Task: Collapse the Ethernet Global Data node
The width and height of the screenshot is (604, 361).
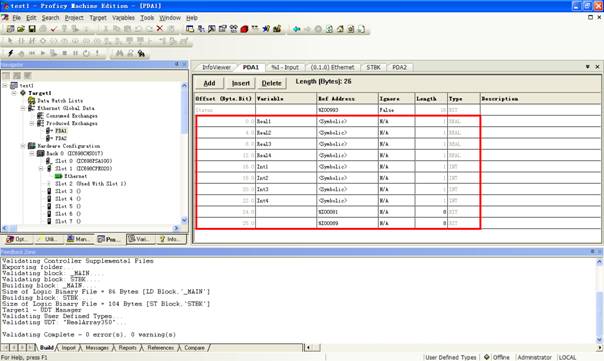Action: tap(23, 108)
